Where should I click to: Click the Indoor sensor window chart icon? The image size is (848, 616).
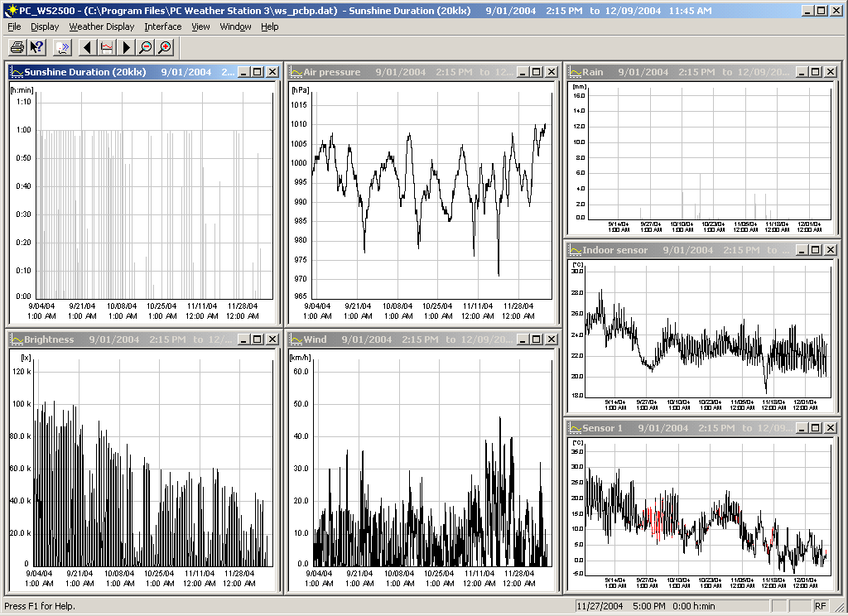[x=576, y=250]
